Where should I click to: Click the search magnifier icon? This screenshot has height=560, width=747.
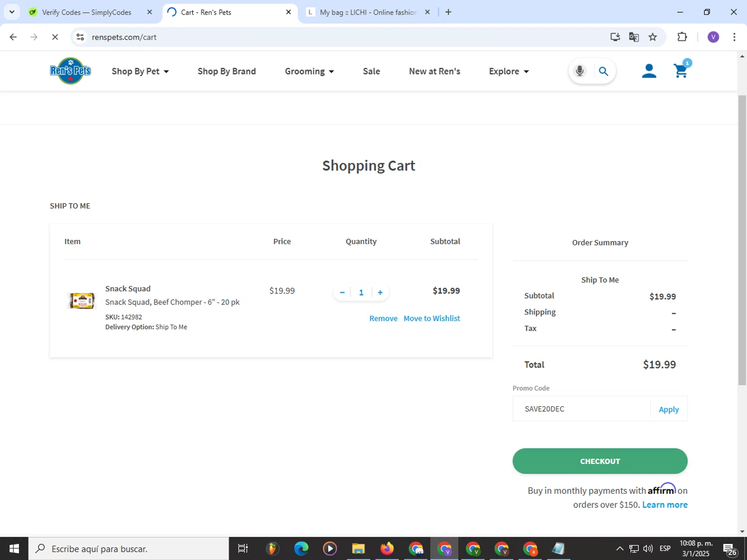pos(604,71)
